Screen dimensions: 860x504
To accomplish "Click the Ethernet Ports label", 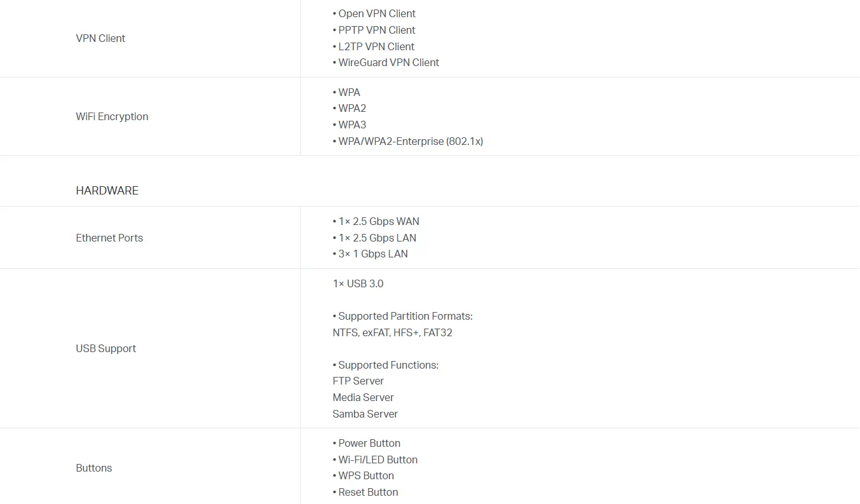I will pos(109,238).
